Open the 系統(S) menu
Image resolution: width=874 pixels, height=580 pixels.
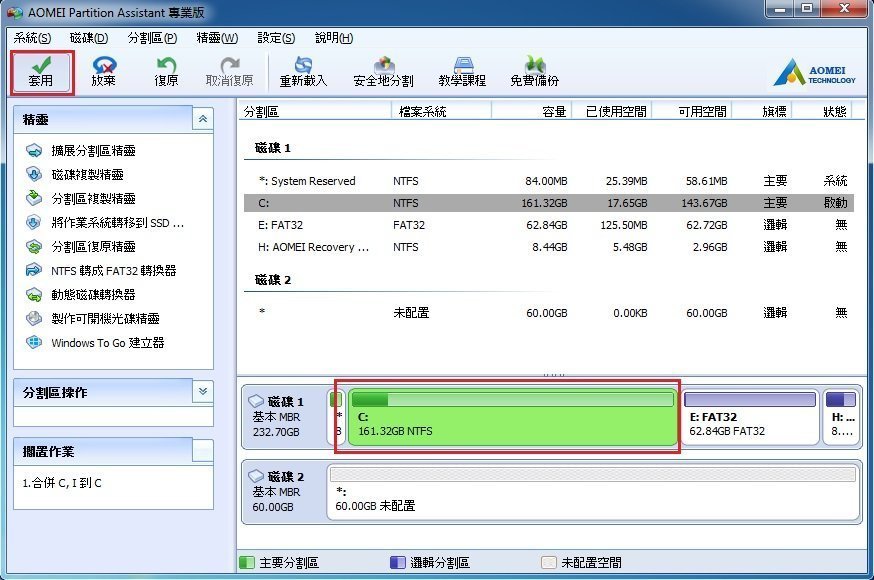[32, 38]
